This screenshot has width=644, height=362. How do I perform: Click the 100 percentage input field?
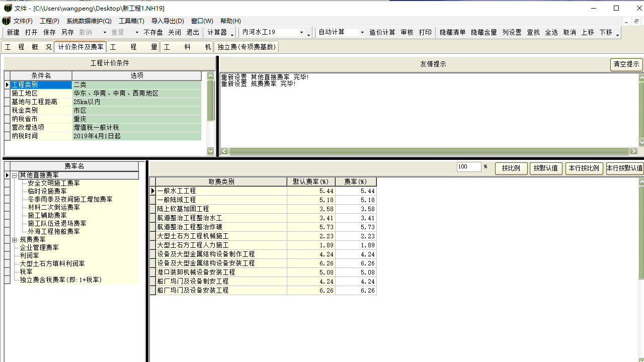point(468,166)
